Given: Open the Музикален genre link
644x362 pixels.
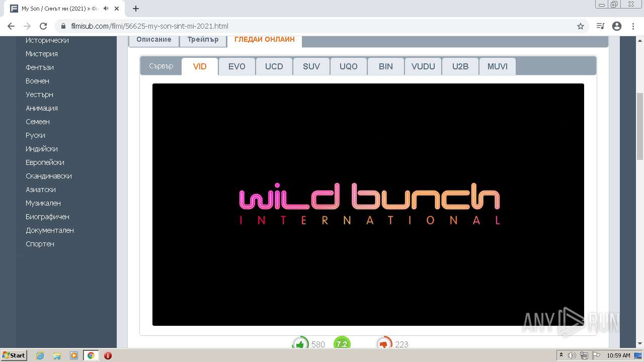Looking at the screenshot, I should 43,203.
